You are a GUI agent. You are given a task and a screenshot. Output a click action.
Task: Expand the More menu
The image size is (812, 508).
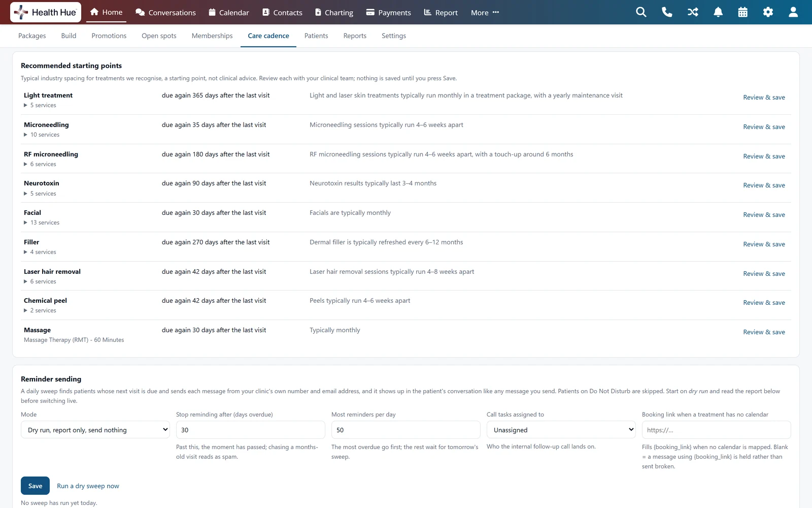(485, 13)
